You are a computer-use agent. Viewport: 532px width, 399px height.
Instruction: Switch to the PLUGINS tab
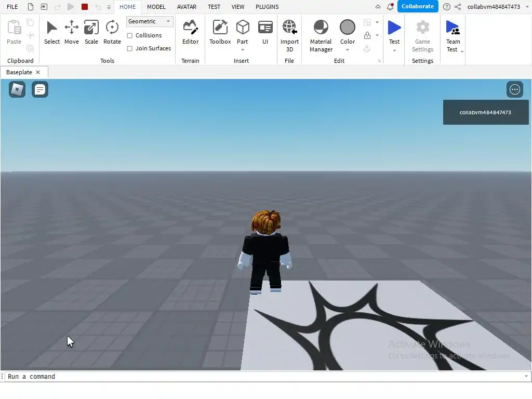tap(267, 6)
